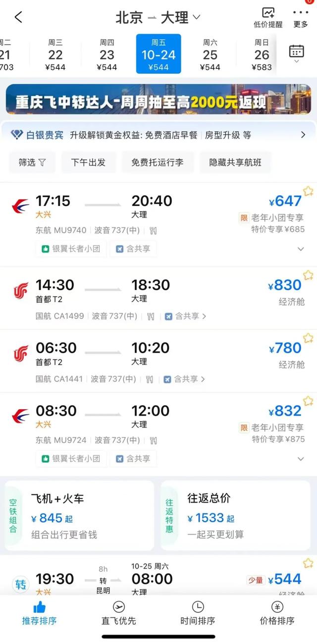Expand fare details for 17:15 flight

(x=300, y=249)
